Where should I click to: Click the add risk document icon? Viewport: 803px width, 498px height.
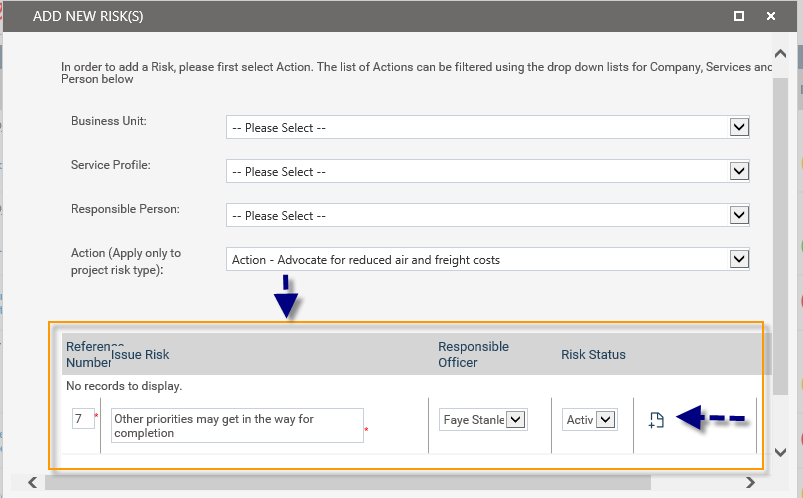(656, 421)
